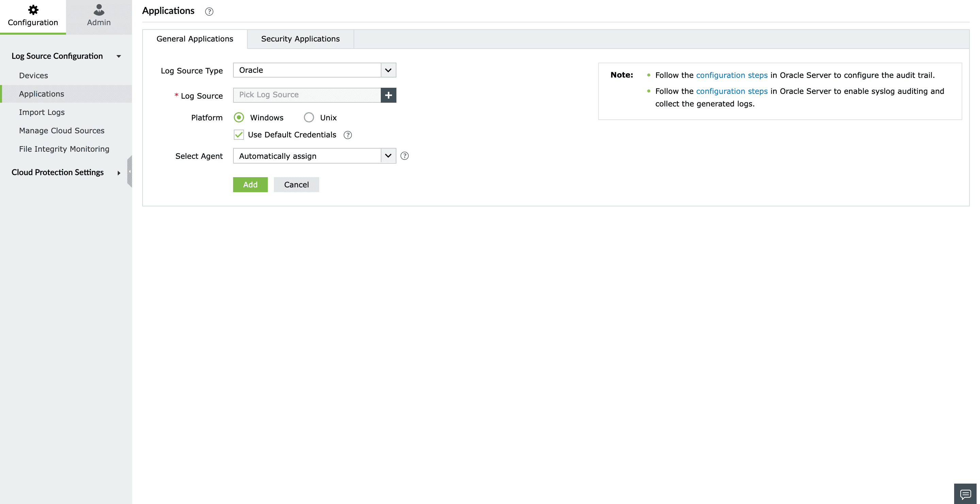Click help icon beside Applications title
Viewport: 980px width, 504px height.
tap(209, 12)
